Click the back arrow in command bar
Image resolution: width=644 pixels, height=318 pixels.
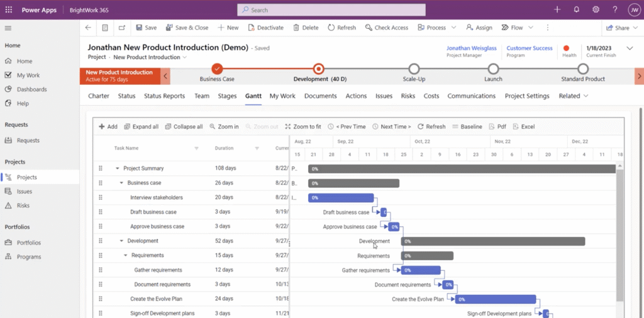click(88, 28)
